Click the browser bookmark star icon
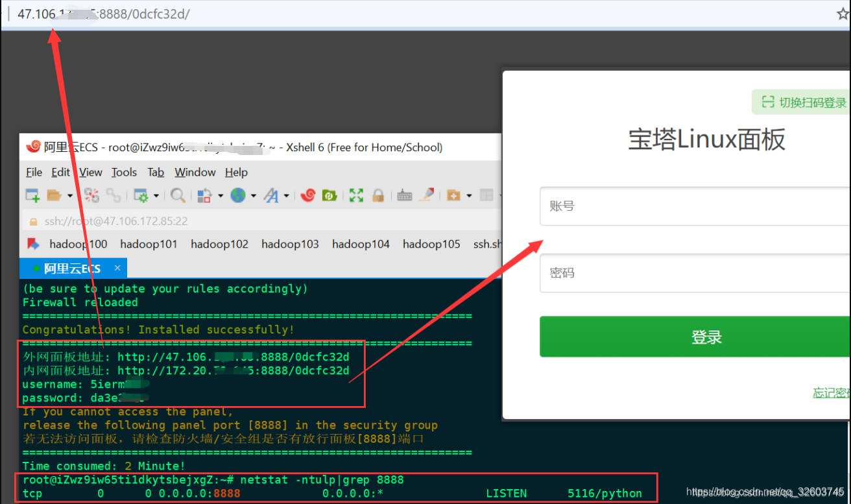Image resolution: width=851 pixels, height=504 pixels. click(x=843, y=14)
